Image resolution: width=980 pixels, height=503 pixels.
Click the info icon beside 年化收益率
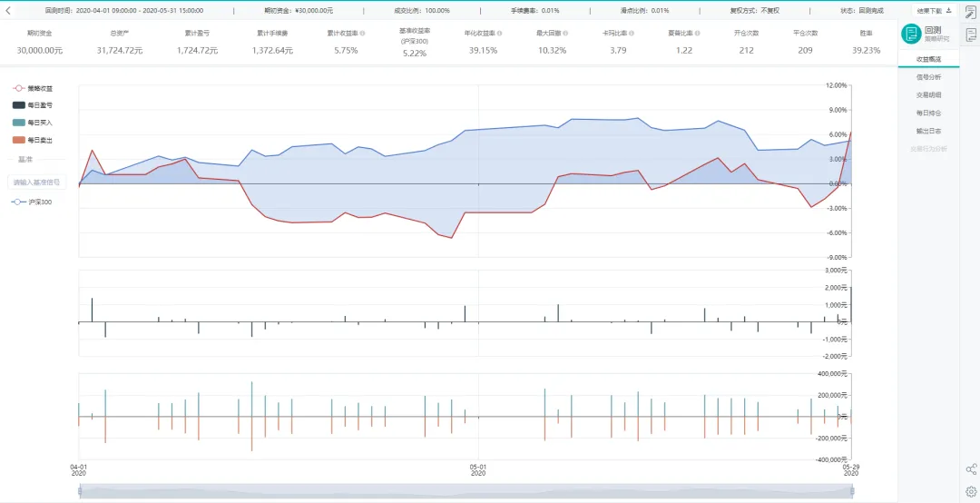tap(499, 34)
